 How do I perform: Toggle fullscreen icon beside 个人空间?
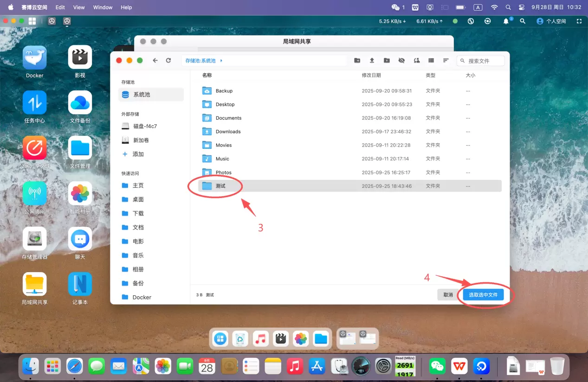[579, 21]
